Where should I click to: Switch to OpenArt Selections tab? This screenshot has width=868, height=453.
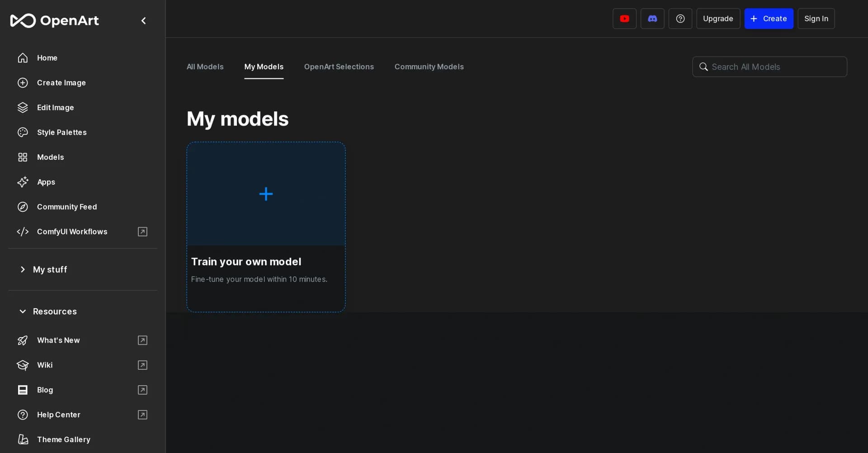[x=339, y=67]
